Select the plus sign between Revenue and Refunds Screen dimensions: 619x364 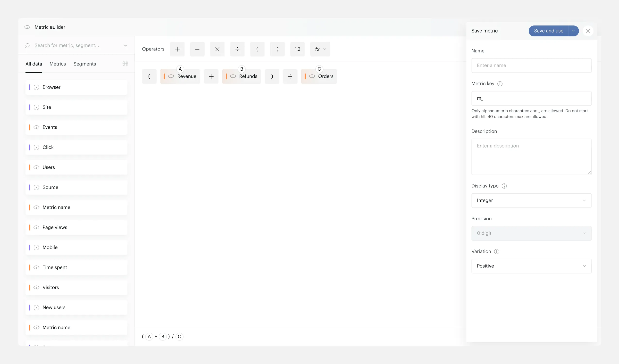tap(211, 76)
